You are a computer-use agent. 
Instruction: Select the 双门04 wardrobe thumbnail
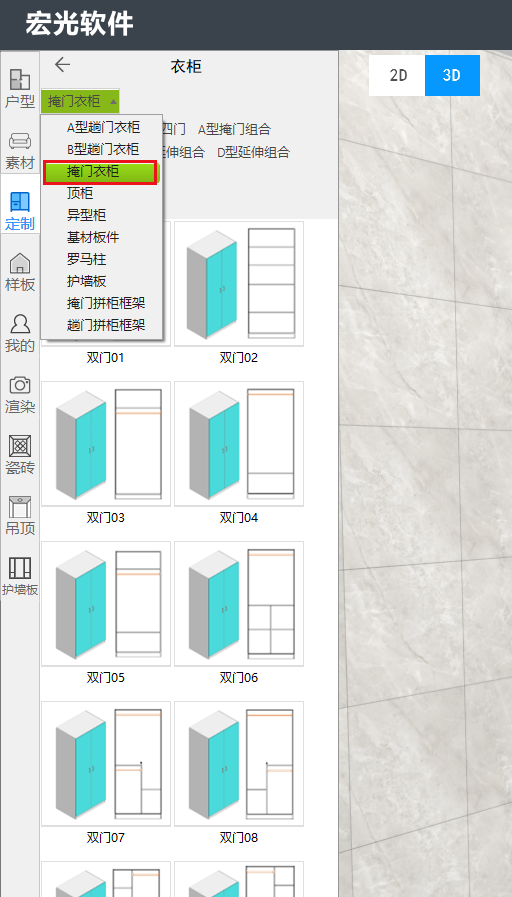(x=239, y=444)
